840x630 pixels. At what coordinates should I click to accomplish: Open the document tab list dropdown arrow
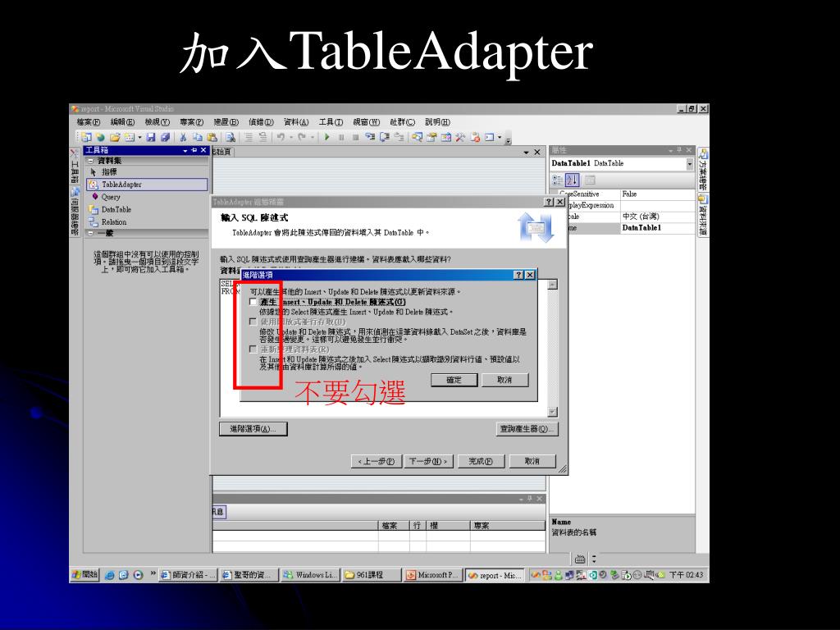click(526, 153)
